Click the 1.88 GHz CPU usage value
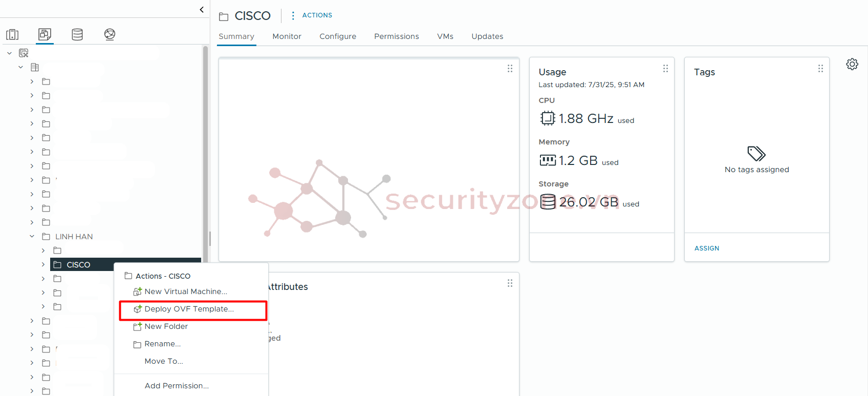This screenshot has width=868, height=396. point(586,118)
